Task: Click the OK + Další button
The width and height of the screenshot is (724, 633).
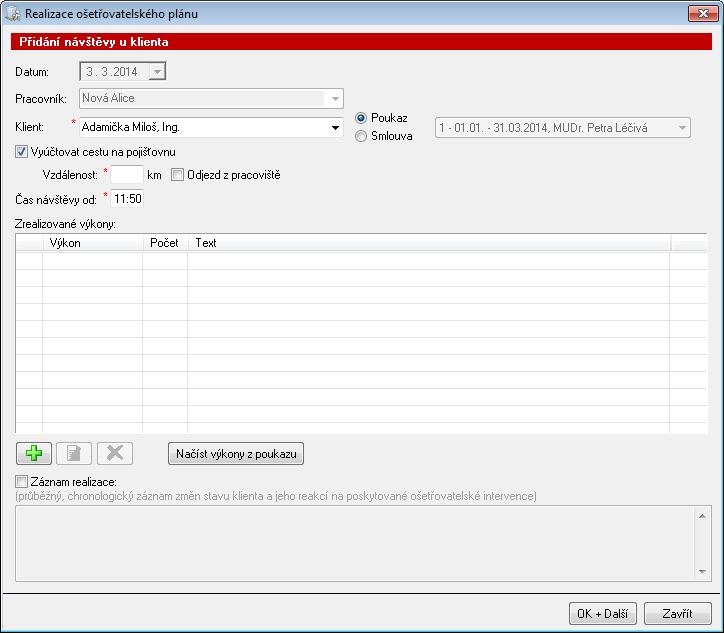Action: (x=603, y=614)
